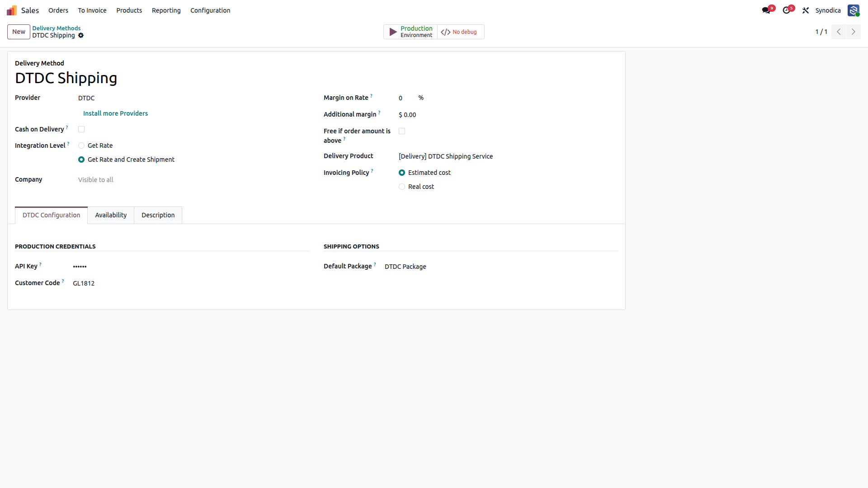Open the user avatar menu
The height and width of the screenshot is (488, 868).
click(854, 10)
